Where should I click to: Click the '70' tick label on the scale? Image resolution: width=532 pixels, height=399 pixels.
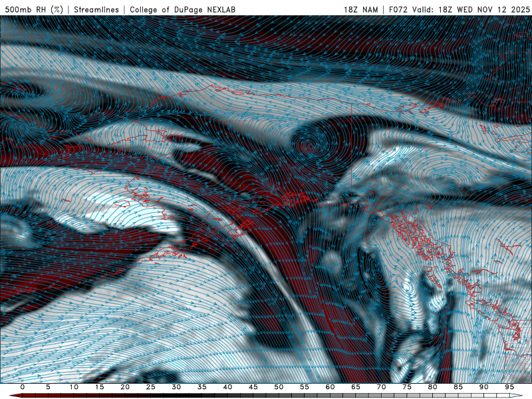coord(381,387)
